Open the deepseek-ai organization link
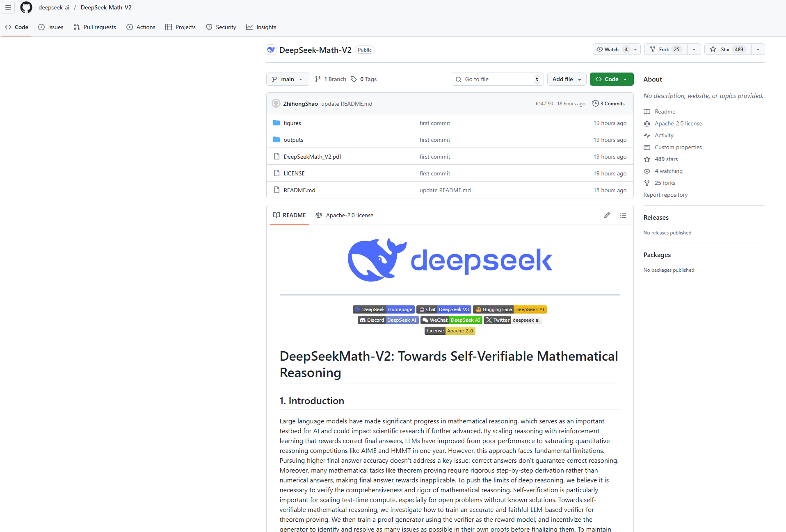Image resolution: width=786 pixels, height=532 pixels. pos(54,7)
